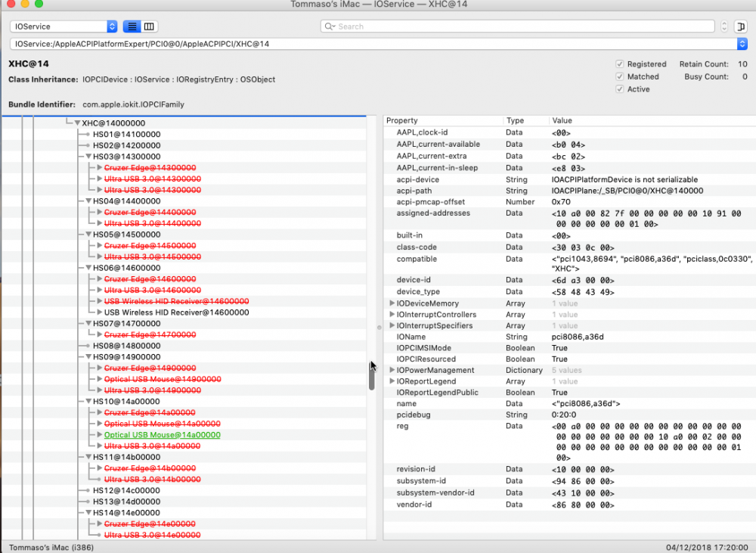The height and width of the screenshot is (553, 756).
Task: Expand active USB Wireless HID Receiver@14600000
Action: 99,312
